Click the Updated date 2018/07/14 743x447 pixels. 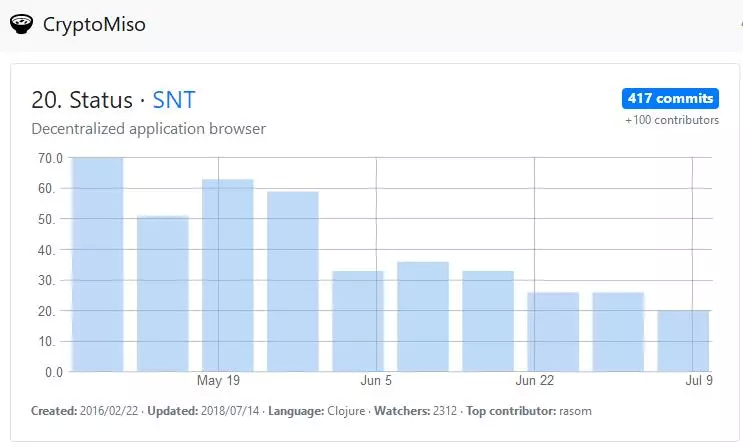coord(230,411)
